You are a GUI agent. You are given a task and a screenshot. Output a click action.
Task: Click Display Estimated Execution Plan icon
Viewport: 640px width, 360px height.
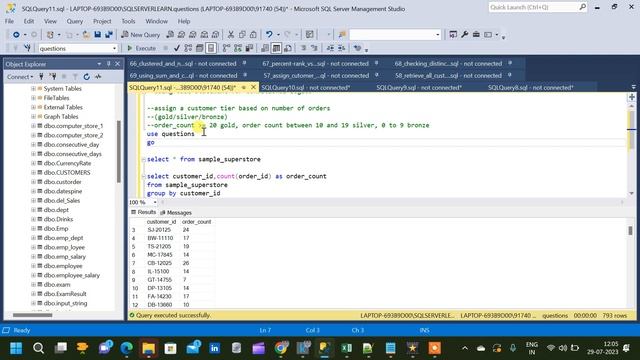(x=188, y=48)
